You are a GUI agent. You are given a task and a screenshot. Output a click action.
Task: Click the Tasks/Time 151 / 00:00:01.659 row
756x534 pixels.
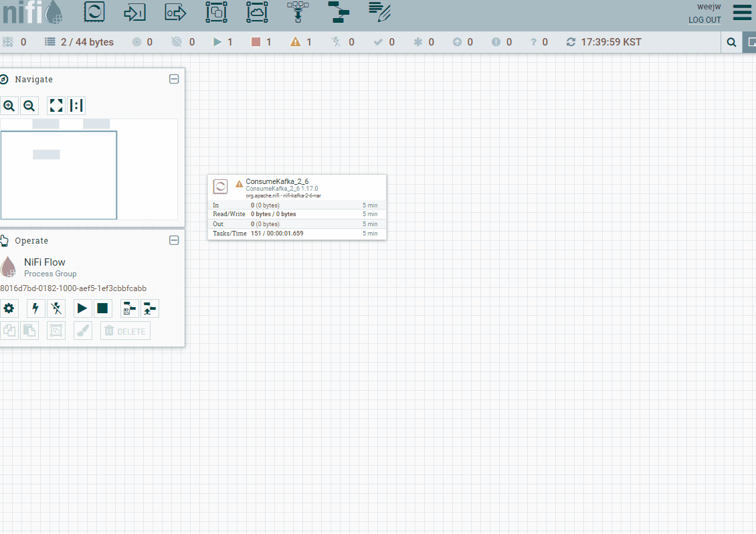tap(296, 234)
